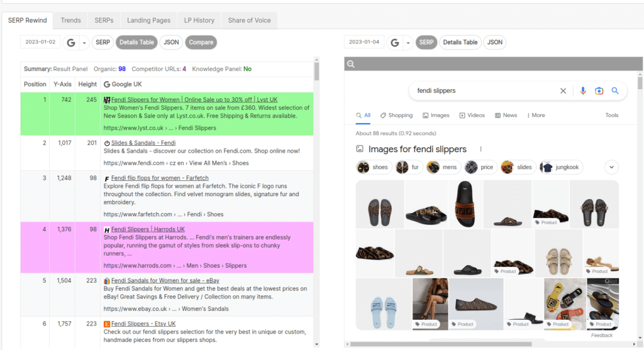The height and width of the screenshot is (350, 644).
Task: Switch to the LP History tab
Action: [199, 20]
